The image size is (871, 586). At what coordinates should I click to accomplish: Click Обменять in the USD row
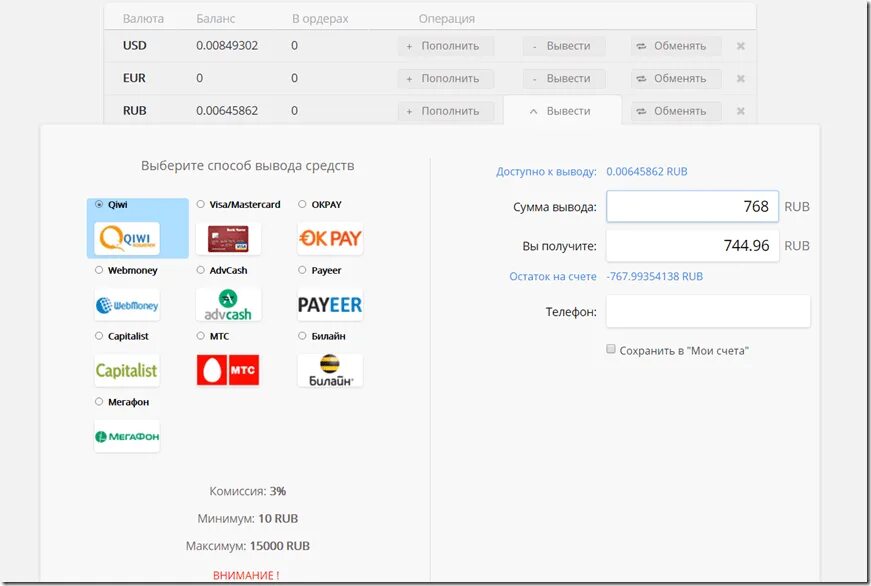[675, 46]
